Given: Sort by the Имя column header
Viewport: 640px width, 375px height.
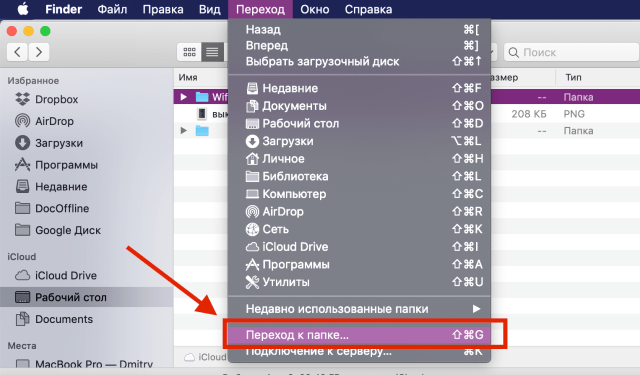Looking at the screenshot, I should [188, 77].
